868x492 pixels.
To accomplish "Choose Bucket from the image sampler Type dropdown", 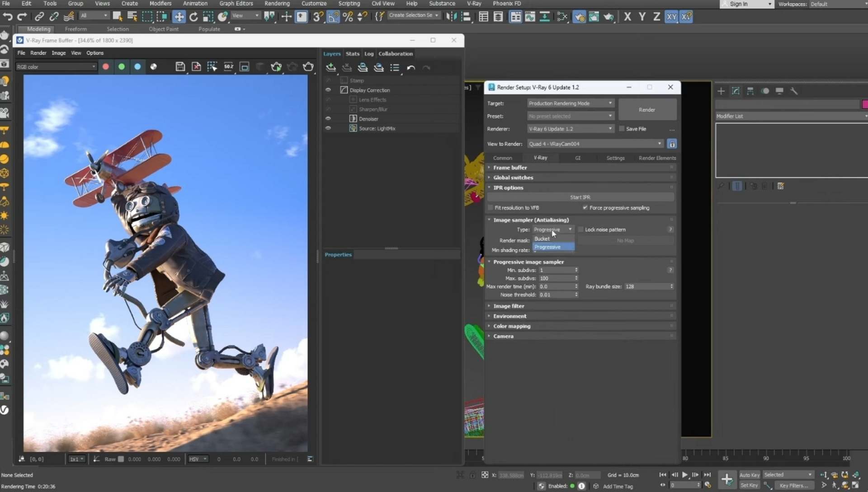I will 542,239.
